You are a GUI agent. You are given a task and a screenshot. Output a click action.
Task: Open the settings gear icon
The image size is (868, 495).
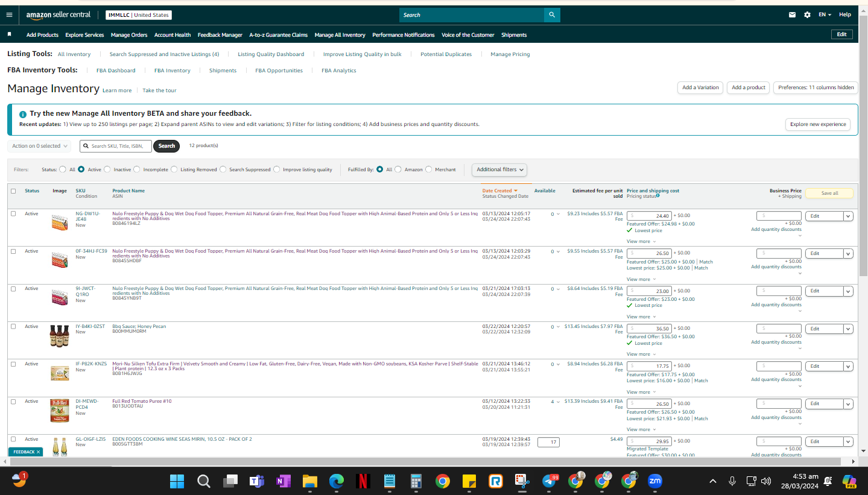807,14
